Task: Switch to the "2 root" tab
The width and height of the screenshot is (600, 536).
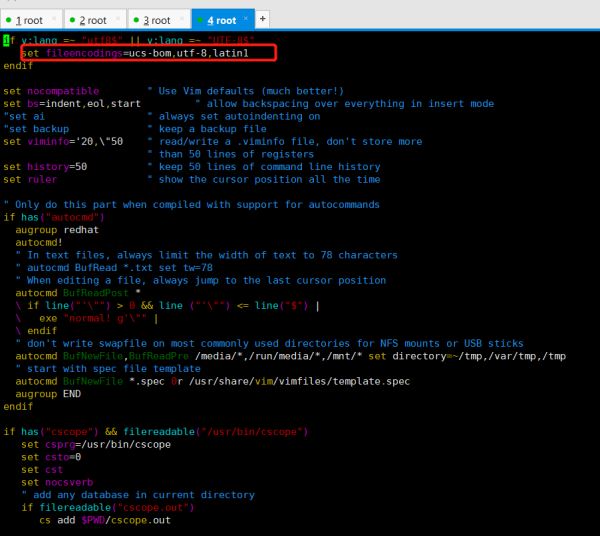Action: coord(92,19)
